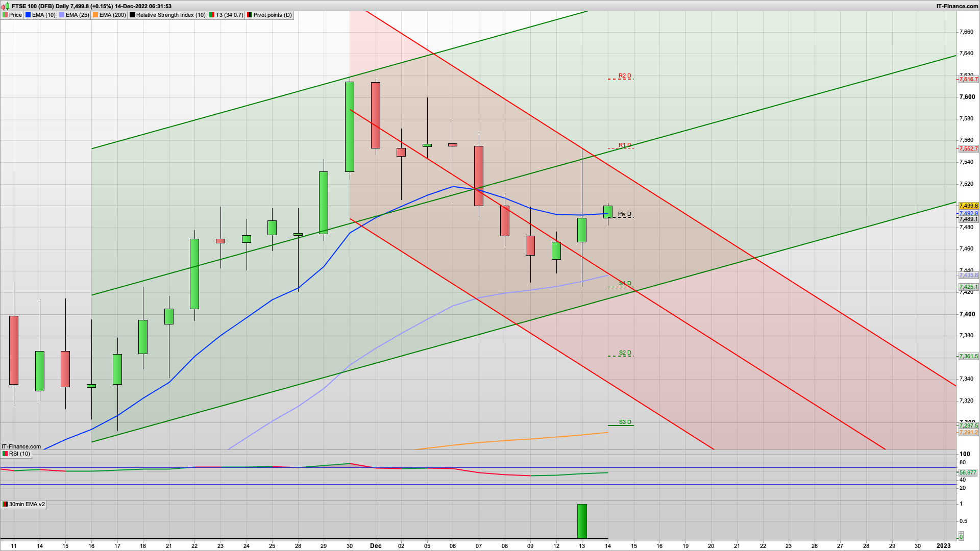Click the T3 (34 0.7) legend icon
The height and width of the screenshot is (551, 980).
tap(211, 15)
